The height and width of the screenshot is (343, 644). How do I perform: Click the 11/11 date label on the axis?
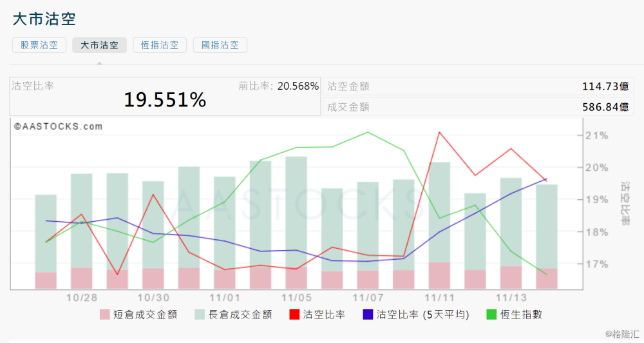pyautogui.click(x=439, y=297)
